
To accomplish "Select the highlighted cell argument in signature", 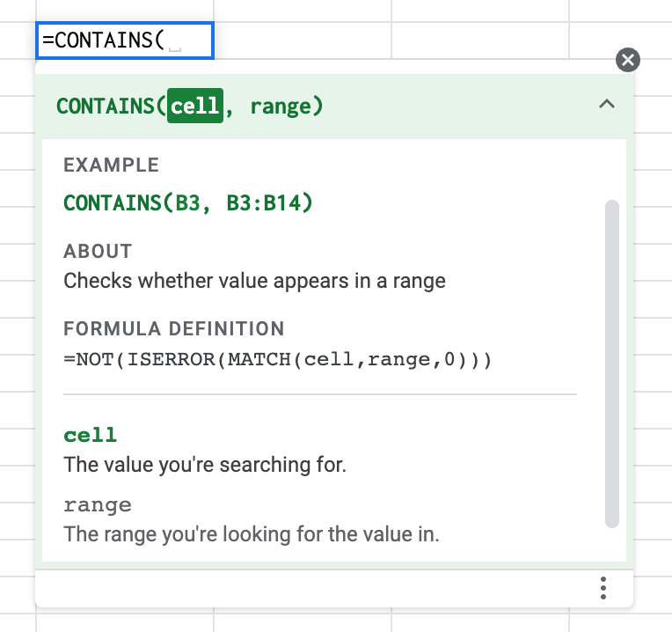I will pyautogui.click(x=195, y=106).
